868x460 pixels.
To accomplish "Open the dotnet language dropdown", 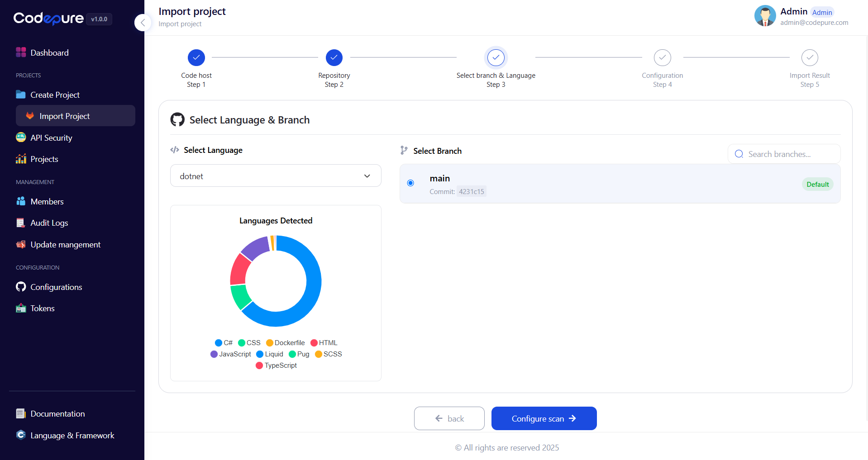I will pos(276,175).
